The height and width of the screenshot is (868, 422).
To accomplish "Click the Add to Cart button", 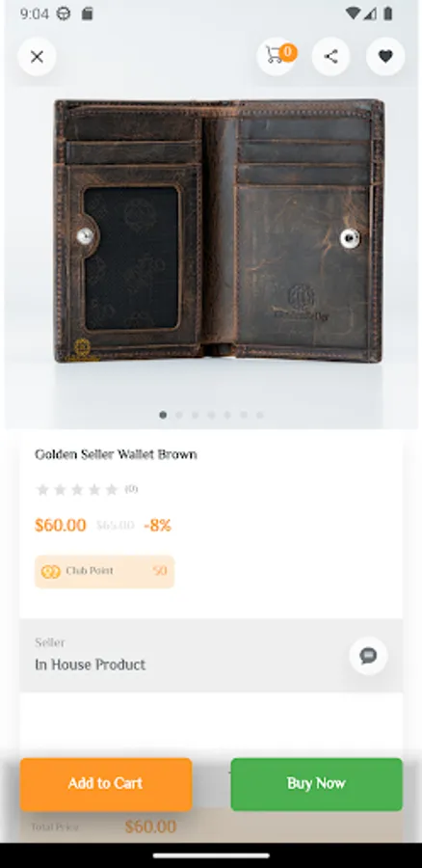I will (106, 784).
